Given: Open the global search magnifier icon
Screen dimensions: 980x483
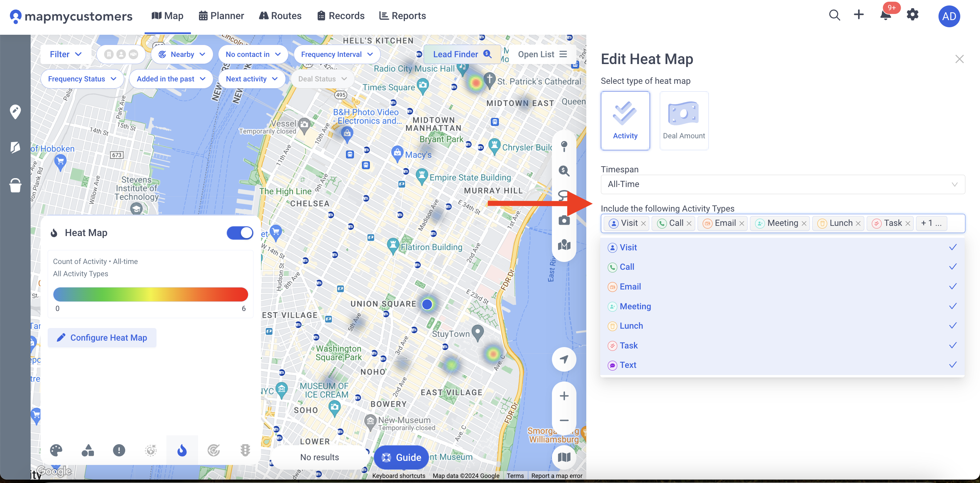Looking at the screenshot, I should tap(834, 15).
